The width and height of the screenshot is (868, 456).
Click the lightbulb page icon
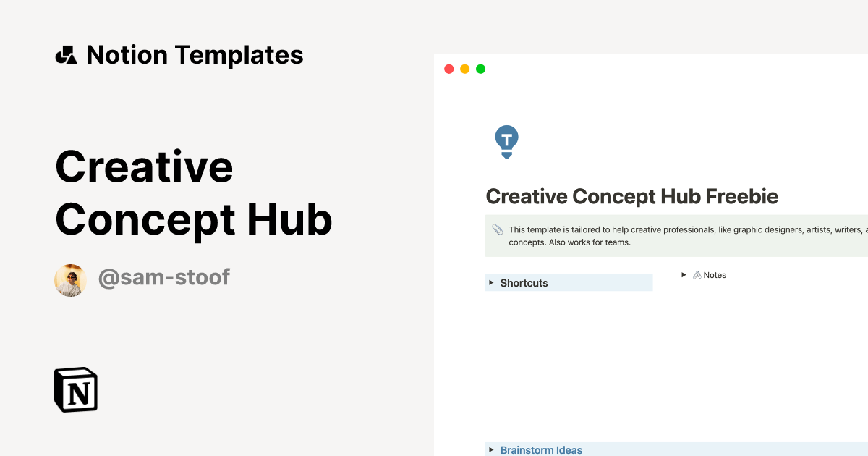[506, 141]
